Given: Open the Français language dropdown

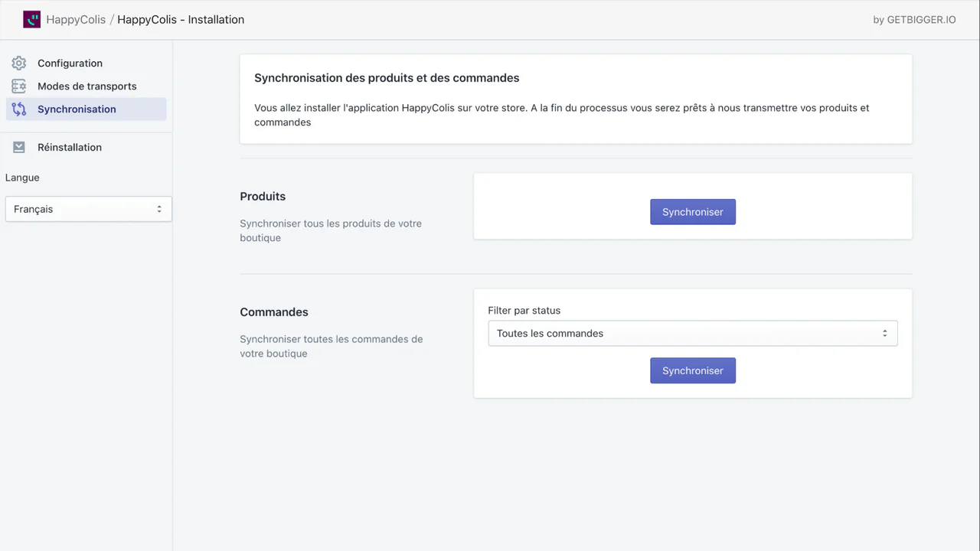Looking at the screenshot, I should [89, 209].
